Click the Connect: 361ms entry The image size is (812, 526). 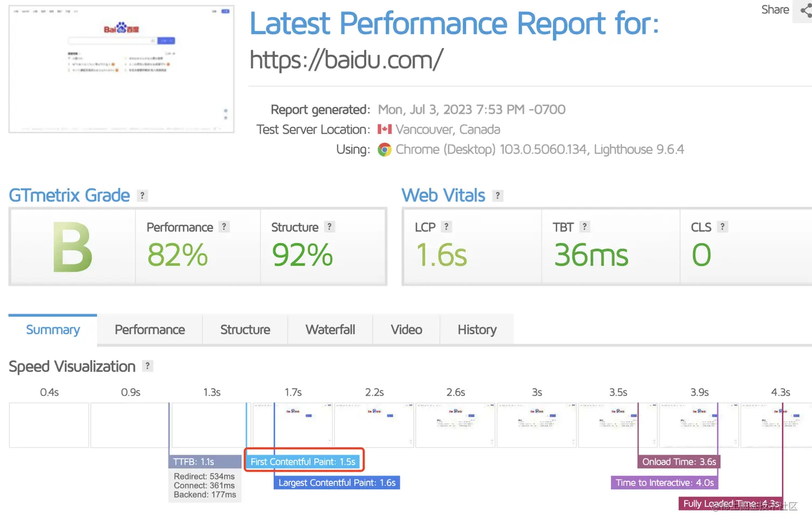204,485
